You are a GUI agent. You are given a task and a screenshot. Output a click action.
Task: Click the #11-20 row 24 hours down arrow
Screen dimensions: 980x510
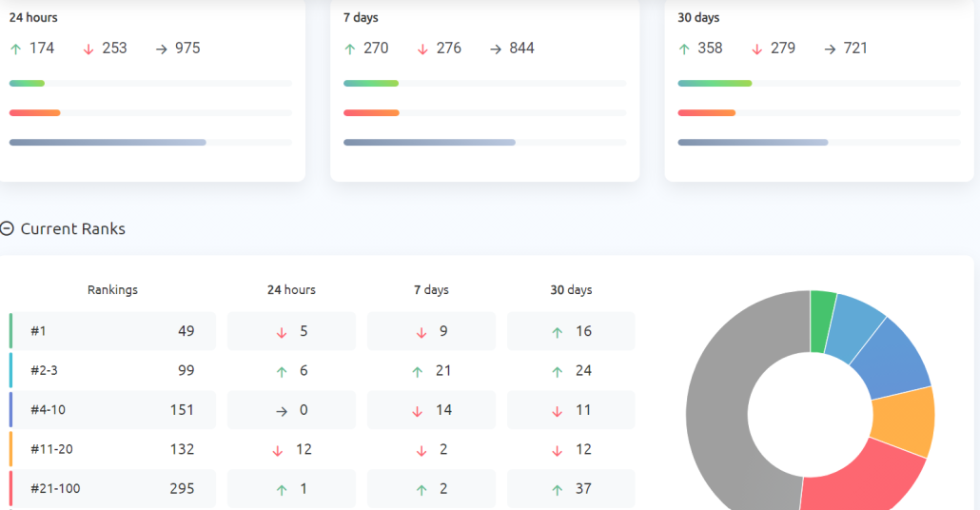(278, 451)
